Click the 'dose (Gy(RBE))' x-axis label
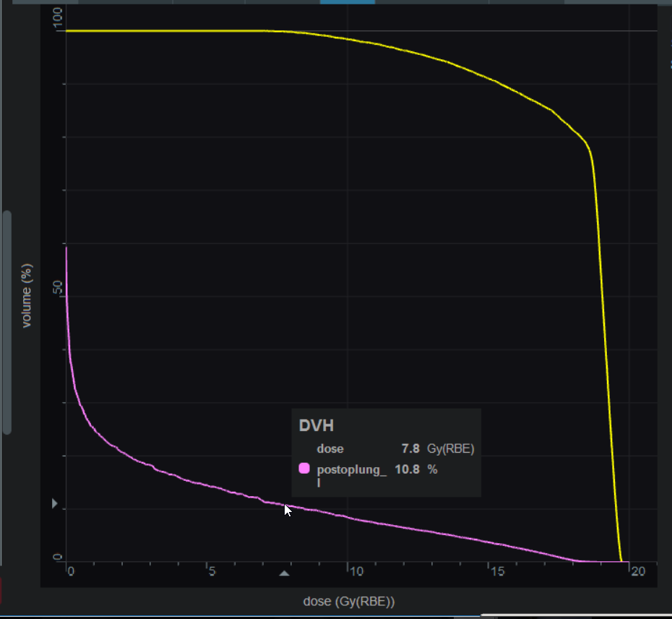Image resolution: width=672 pixels, height=619 pixels. [349, 601]
